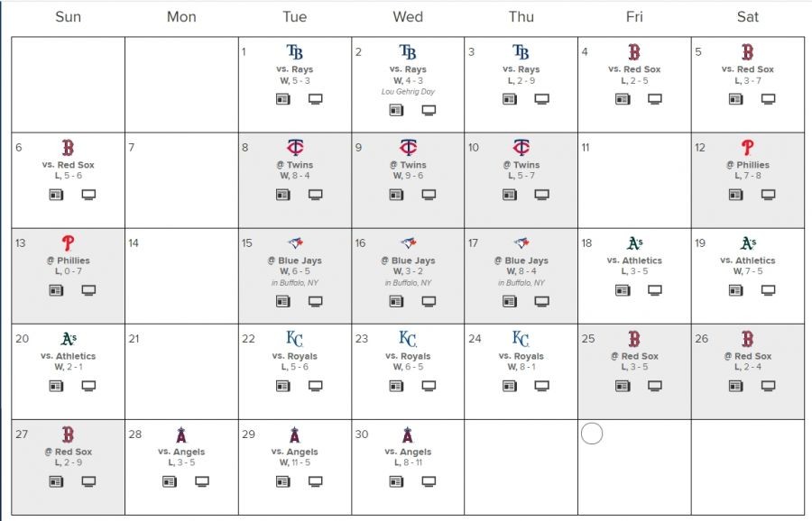Click the Angels logo on the 29th

[x=294, y=434]
